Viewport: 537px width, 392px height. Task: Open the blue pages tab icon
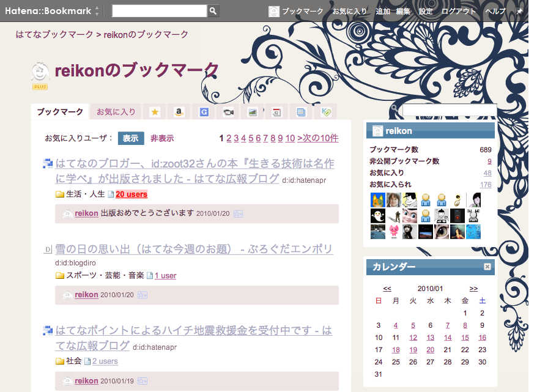(301, 112)
